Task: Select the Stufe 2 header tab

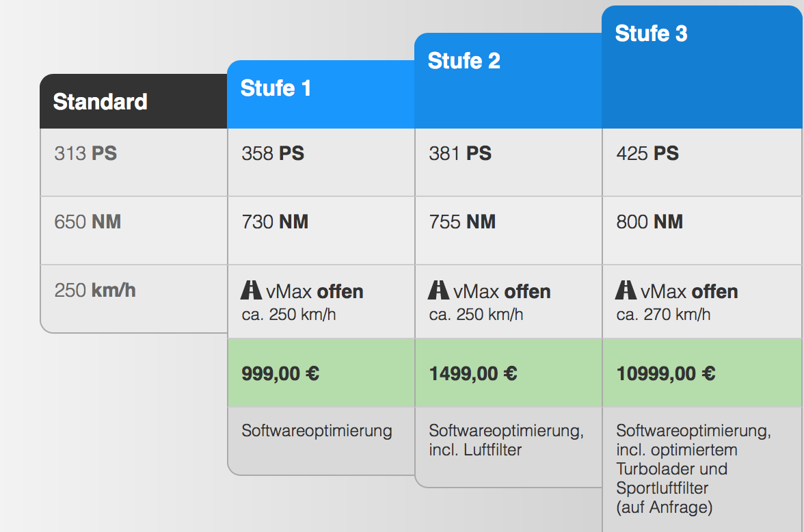Action: [508, 81]
